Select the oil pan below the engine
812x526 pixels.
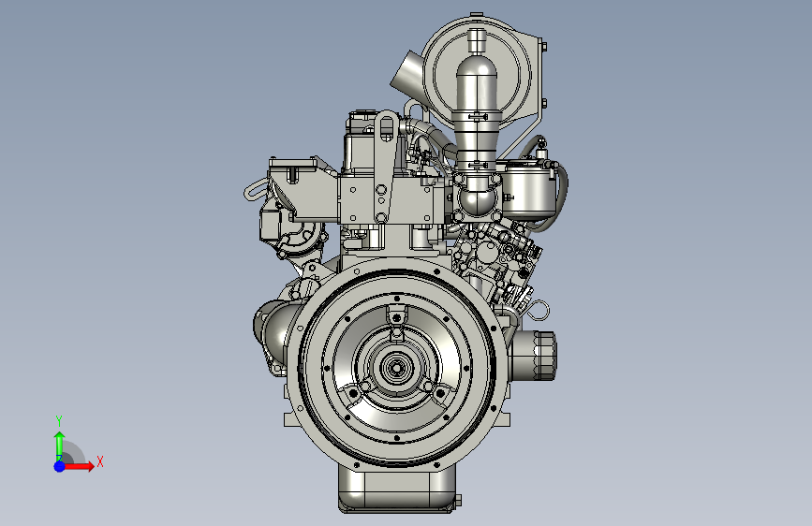398,489
